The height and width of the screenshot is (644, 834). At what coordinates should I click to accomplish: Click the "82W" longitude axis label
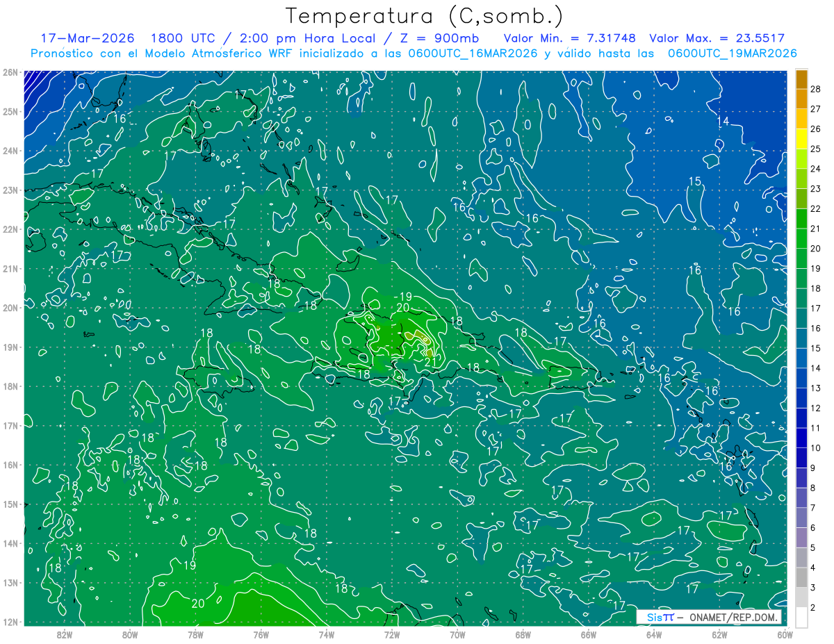[65, 634]
